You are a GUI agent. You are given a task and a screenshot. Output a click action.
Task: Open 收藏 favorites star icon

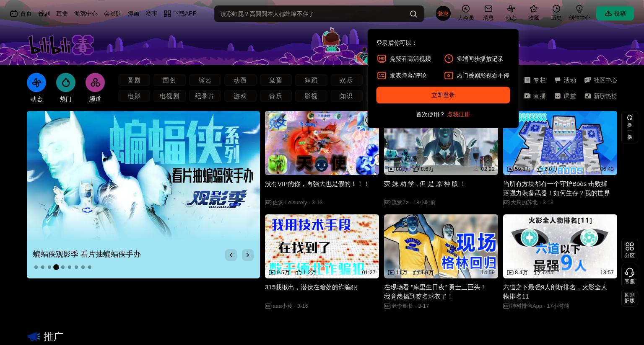(533, 9)
